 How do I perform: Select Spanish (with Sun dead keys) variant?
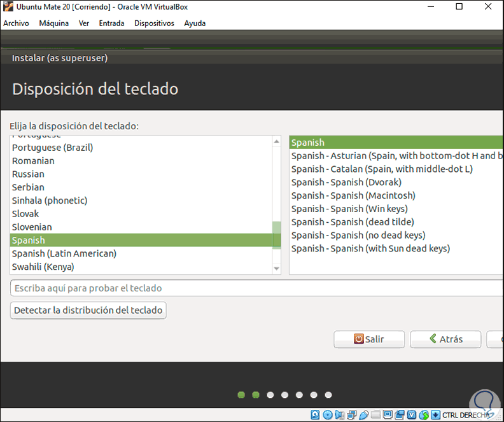tap(396, 248)
